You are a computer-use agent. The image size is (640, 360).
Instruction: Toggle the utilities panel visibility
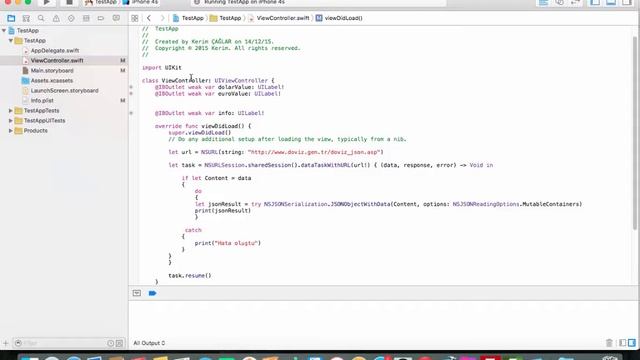click(627, 2)
